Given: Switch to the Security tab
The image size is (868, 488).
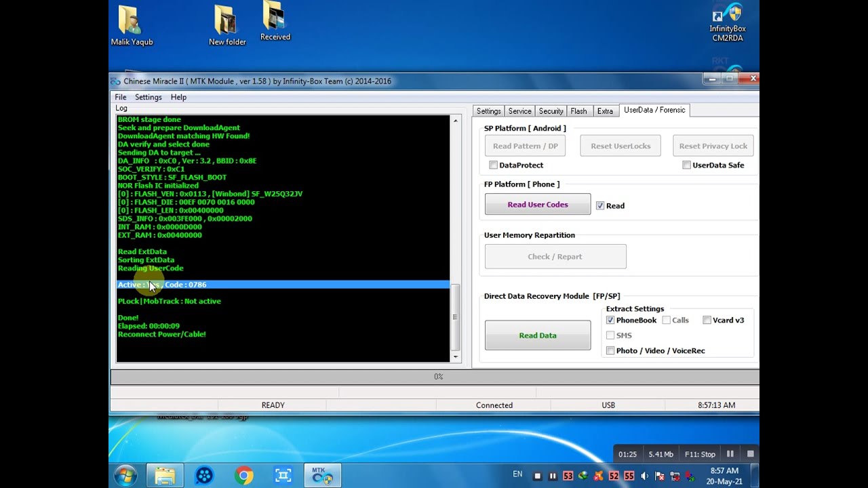Looking at the screenshot, I should (551, 111).
